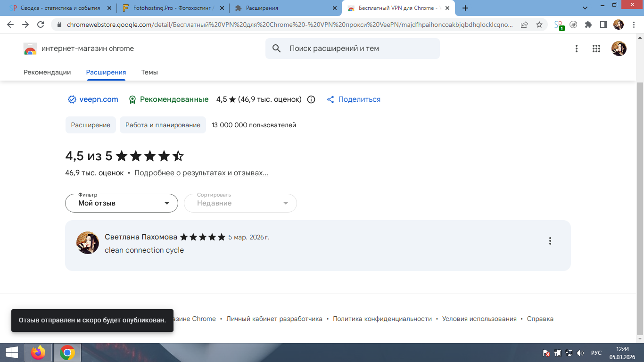Bookmark this page with the star icon
This screenshot has width=644, height=362.
coord(539,25)
